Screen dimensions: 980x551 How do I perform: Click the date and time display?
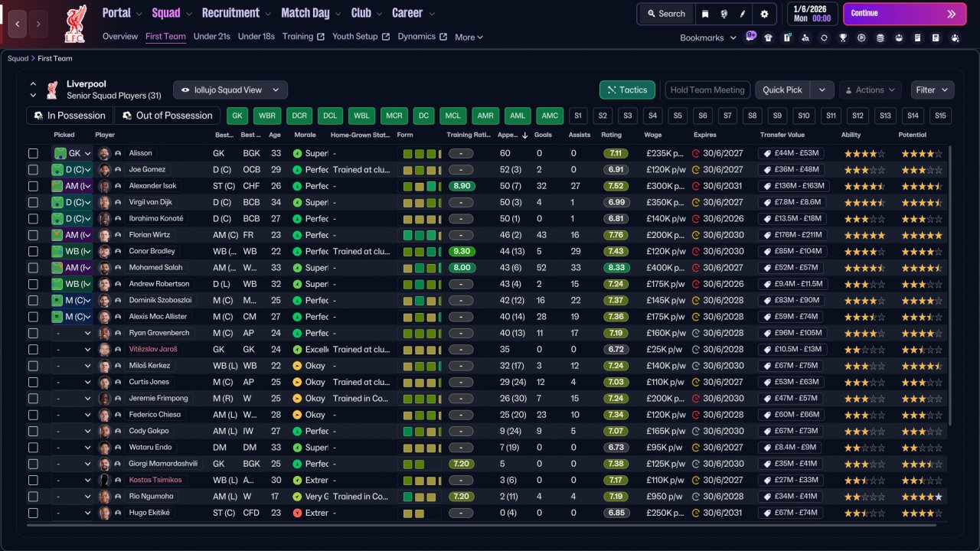coord(812,14)
